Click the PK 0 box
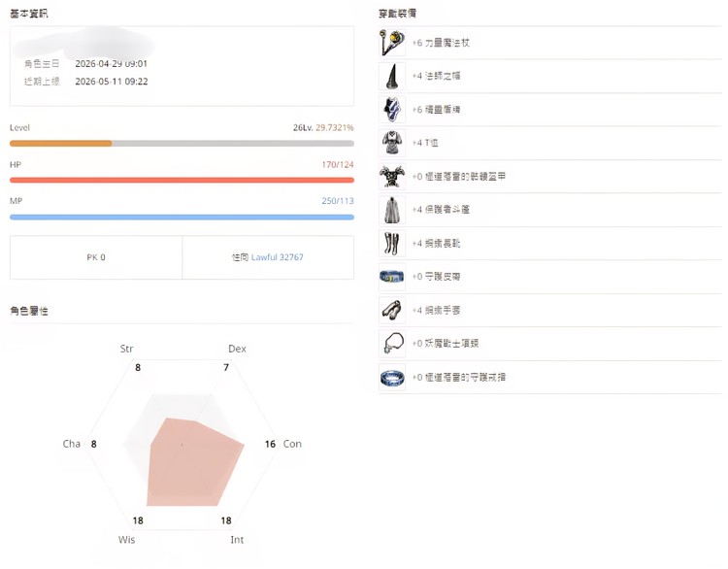This screenshot has height=569, width=728. coord(96,257)
